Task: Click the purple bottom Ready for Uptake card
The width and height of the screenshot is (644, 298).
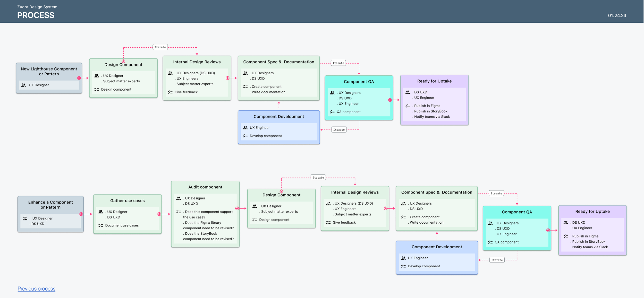Action: point(592,212)
